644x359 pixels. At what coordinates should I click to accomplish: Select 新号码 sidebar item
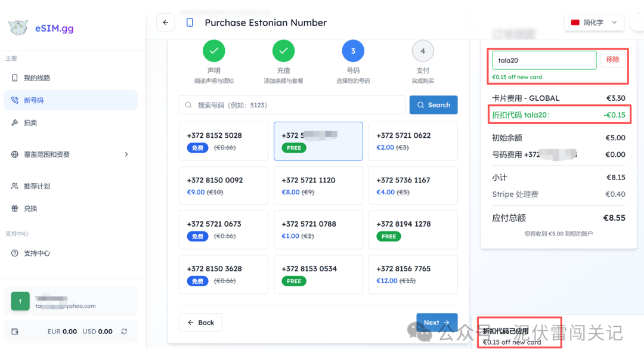(70, 100)
